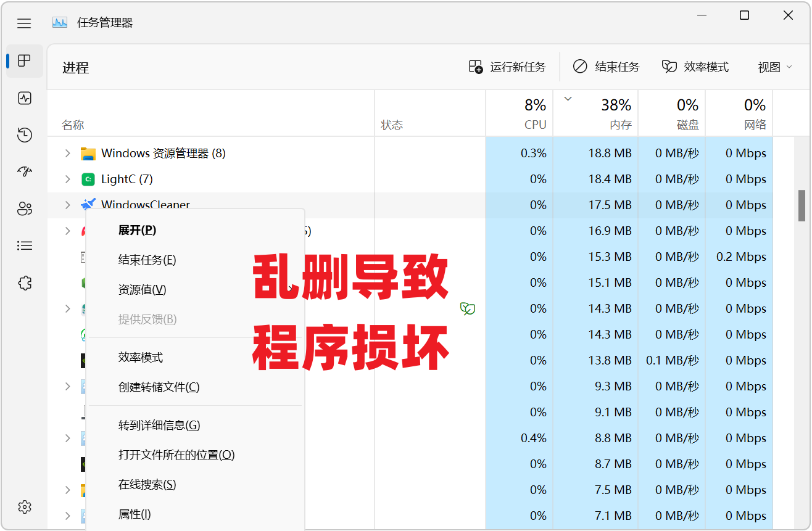Choose 创建转储文件(C) in context menu

[x=195, y=387]
